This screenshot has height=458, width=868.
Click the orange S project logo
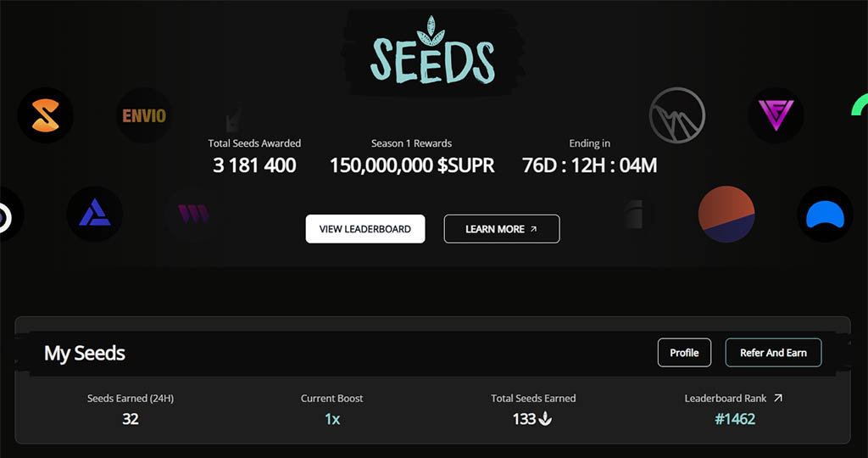pos(46,115)
